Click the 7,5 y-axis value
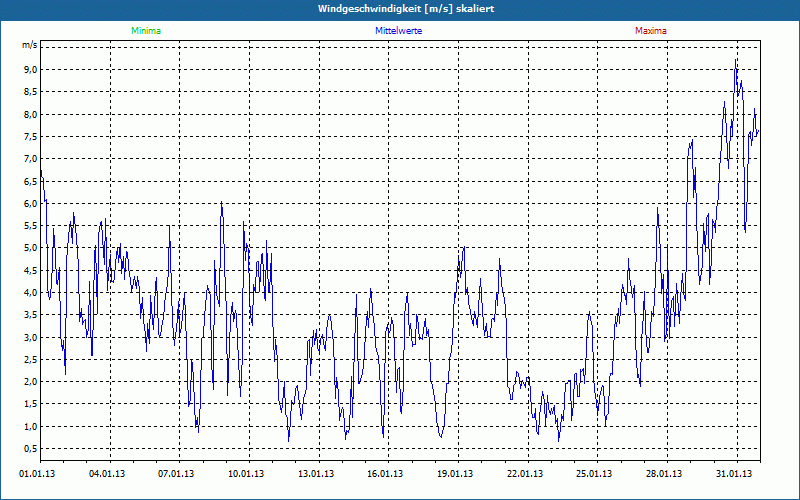 [31, 137]
